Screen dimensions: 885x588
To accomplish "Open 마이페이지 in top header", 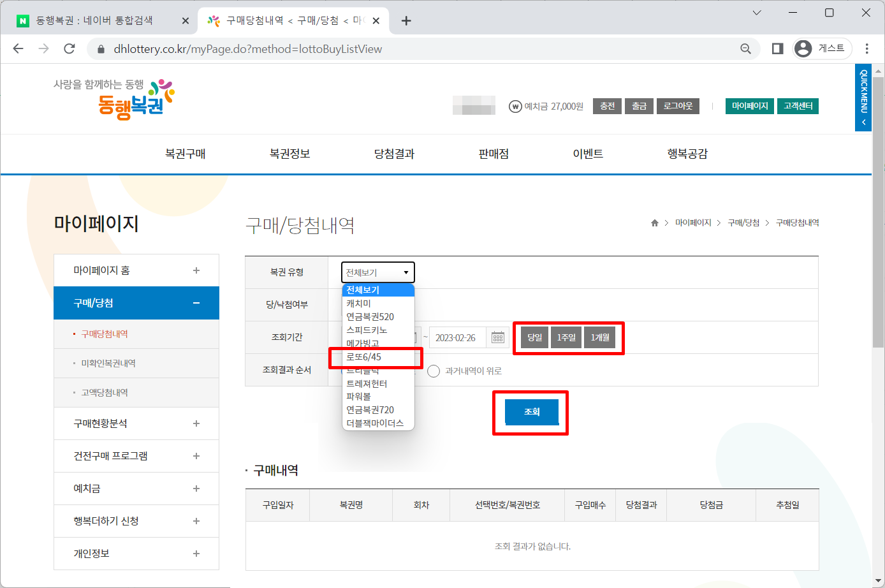I will tap(750, 106).
